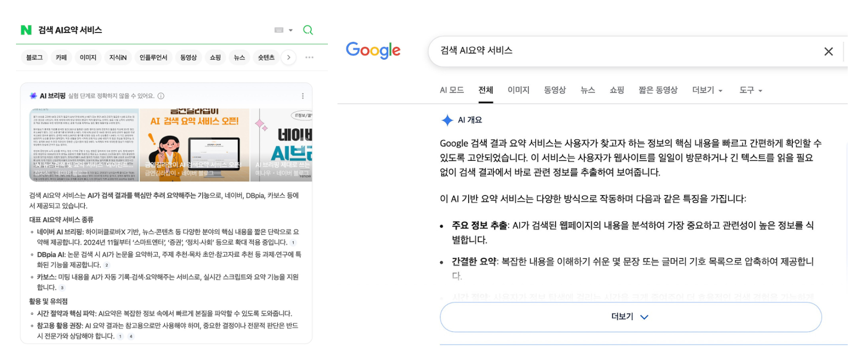Click citation 2 after DBpia AI item
The height and width of the screenshot is (358, 868).
click(x=107, y=265)
